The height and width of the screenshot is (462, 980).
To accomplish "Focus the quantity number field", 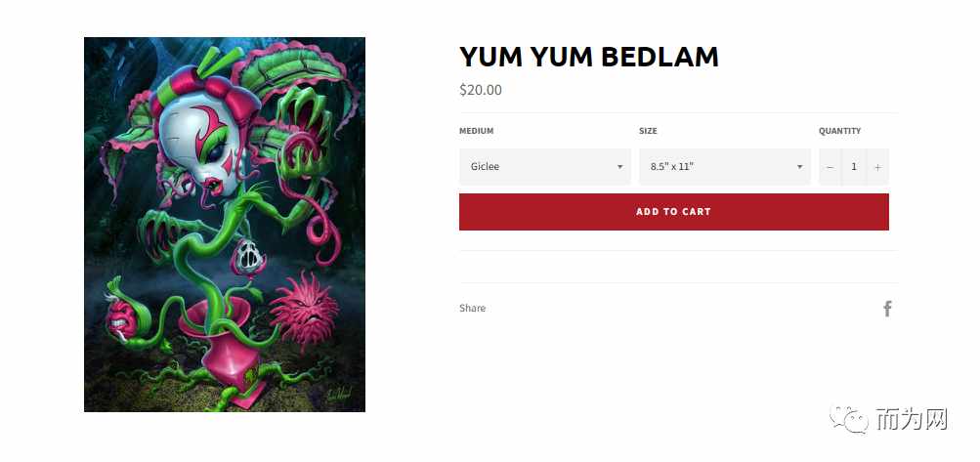I will click(854, 167).
